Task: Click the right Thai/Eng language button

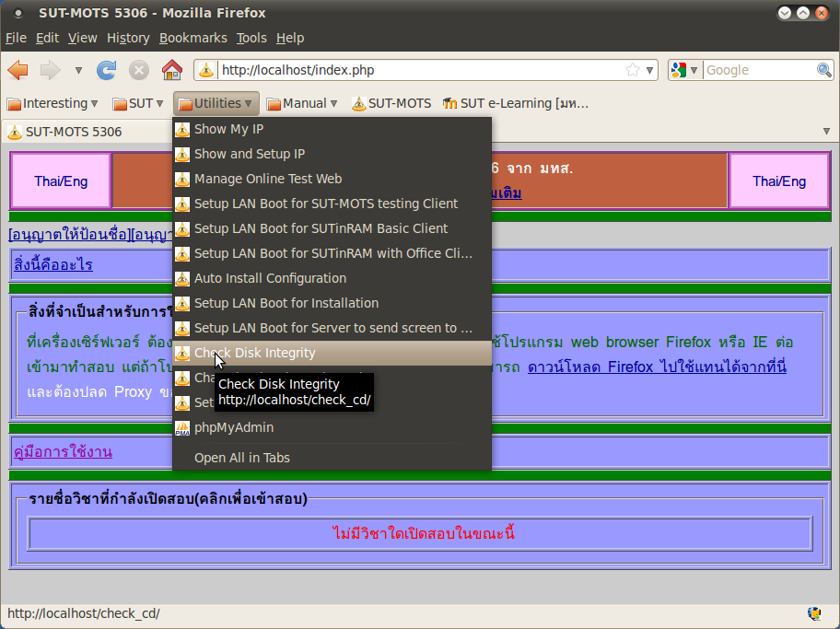Action: pos(779,181)
